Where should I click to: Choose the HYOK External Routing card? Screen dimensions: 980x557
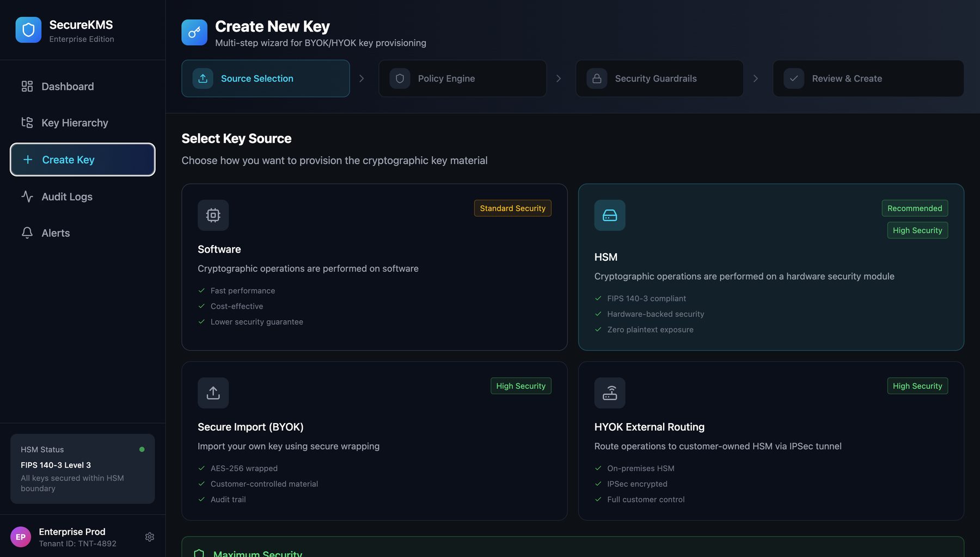(x=771, y=441)
